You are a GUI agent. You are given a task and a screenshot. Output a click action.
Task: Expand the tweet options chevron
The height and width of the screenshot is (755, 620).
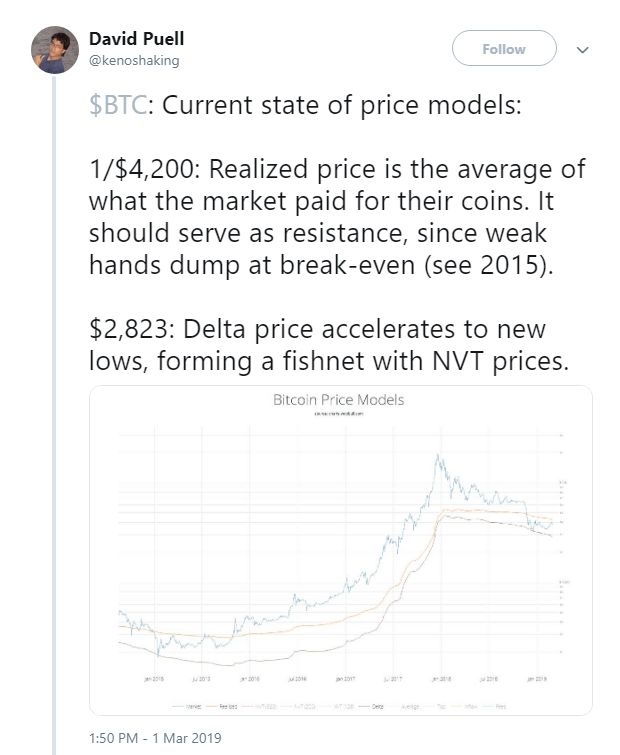[x=583, y=49]
